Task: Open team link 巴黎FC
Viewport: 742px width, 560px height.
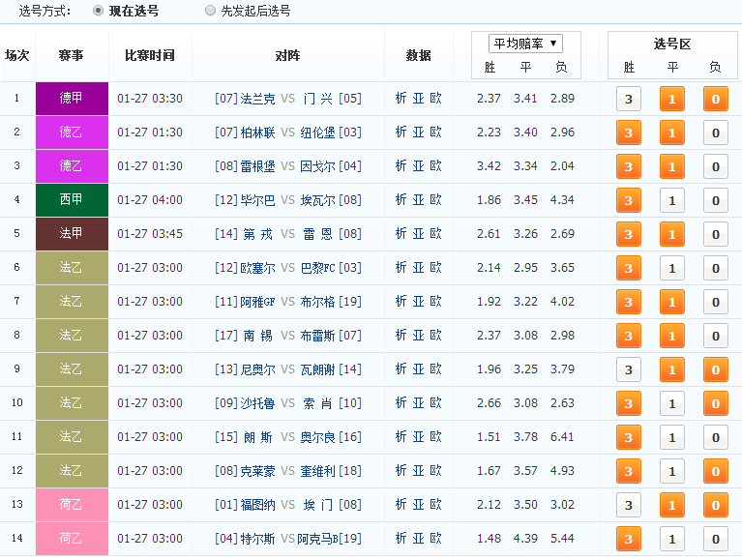Action: pyautogui.click(x=317, y=268)
